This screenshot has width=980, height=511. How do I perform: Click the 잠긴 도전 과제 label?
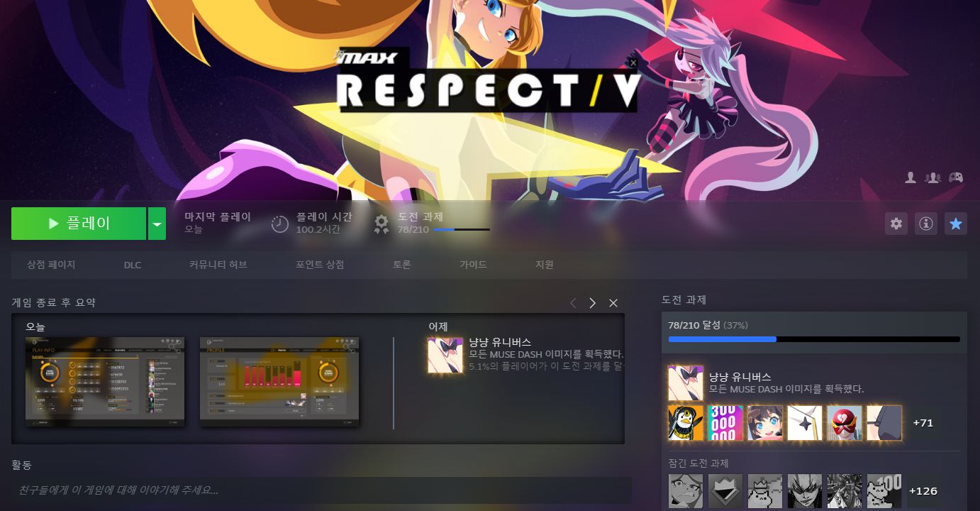tap(698, 463)
